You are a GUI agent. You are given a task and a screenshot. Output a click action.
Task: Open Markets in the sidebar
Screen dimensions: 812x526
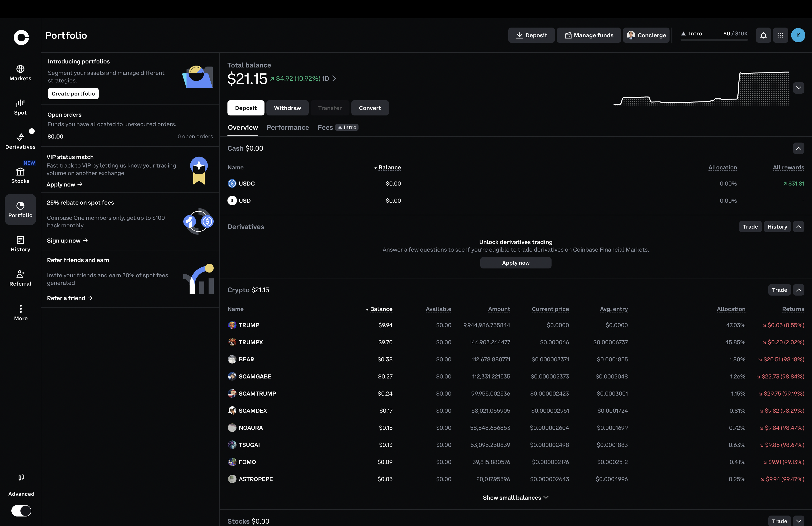coord(20,73)
